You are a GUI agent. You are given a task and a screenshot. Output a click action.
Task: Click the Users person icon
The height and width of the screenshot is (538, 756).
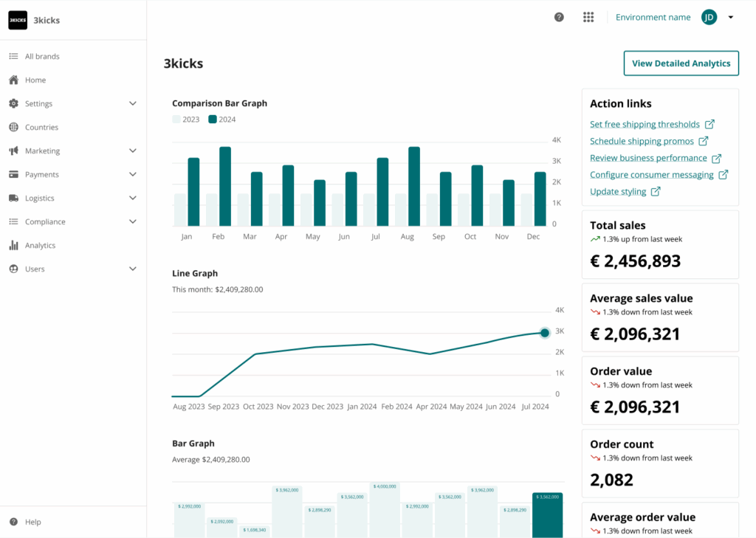pyautogui.click(x=13, y=269)
